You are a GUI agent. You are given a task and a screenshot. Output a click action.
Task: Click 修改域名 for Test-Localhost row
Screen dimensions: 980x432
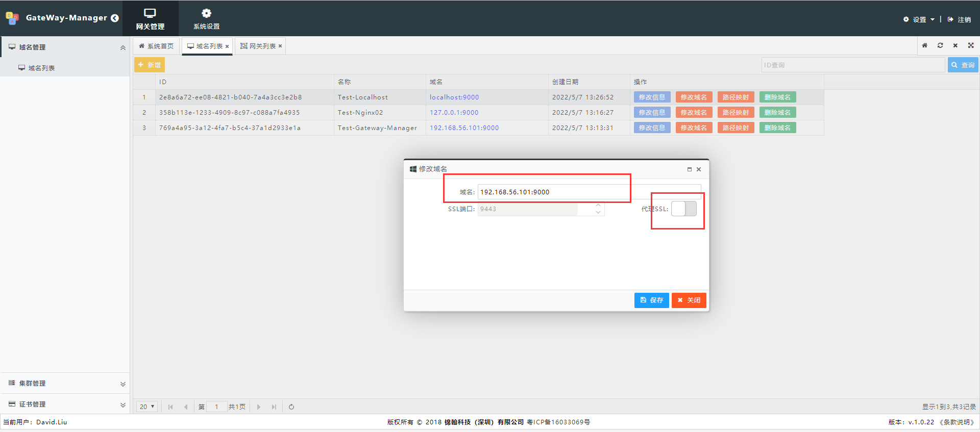point(694,97)
